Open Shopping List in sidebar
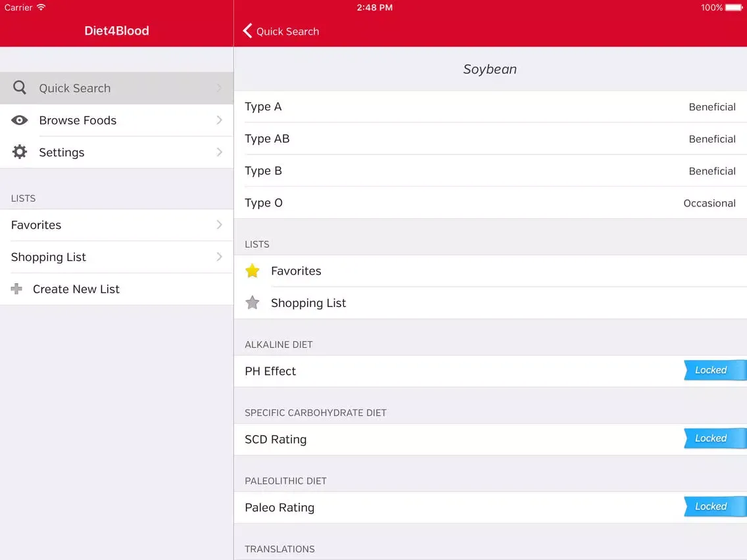Viewport: 747px width, 560px height. tap(117, 256)
